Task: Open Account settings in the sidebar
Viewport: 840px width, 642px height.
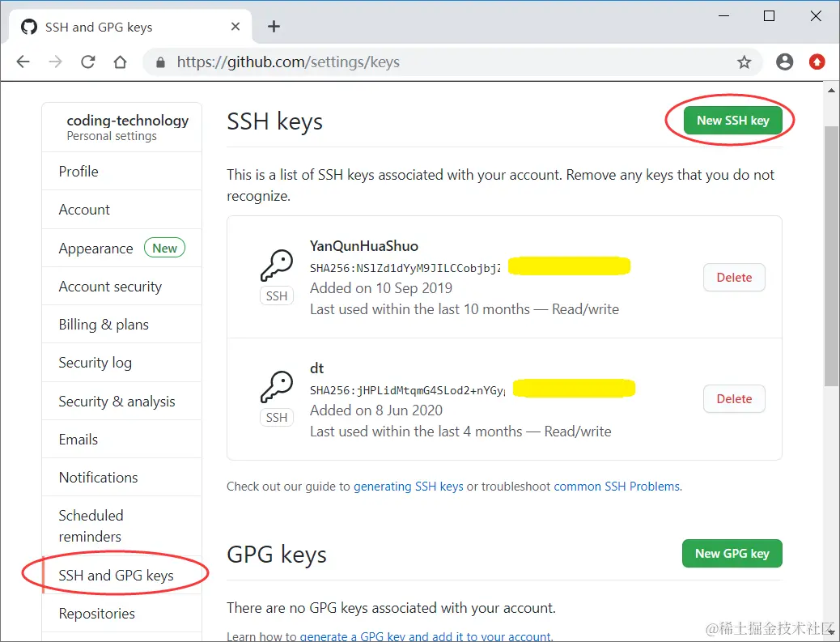Action: click(x=121, y=210)
